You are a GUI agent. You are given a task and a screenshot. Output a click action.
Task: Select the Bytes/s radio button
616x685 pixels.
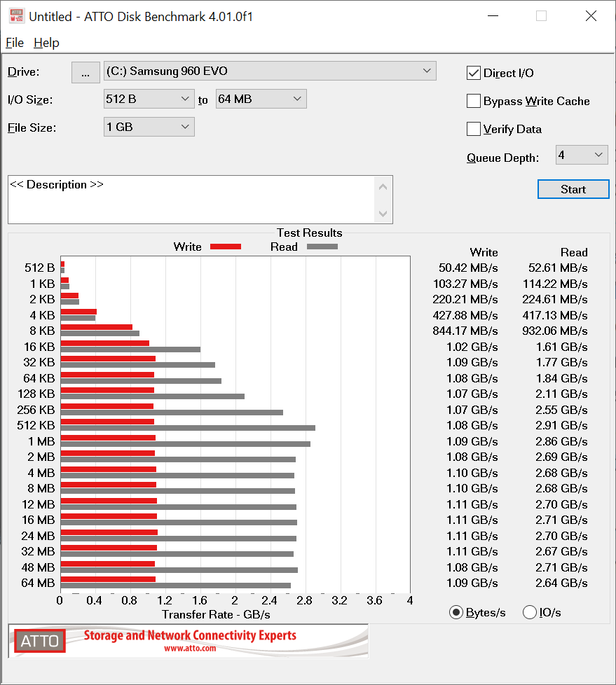pyautogui.click(x=456, y=612)
